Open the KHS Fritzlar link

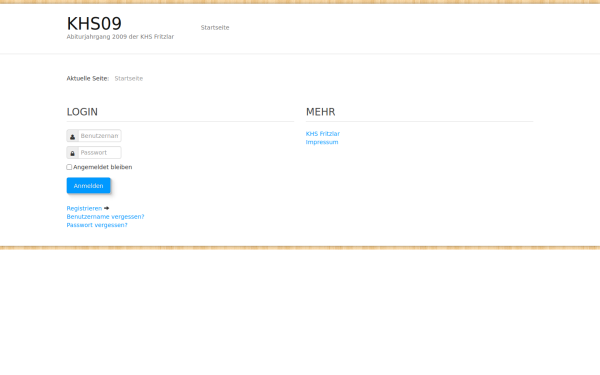click(x=323, y=134)
